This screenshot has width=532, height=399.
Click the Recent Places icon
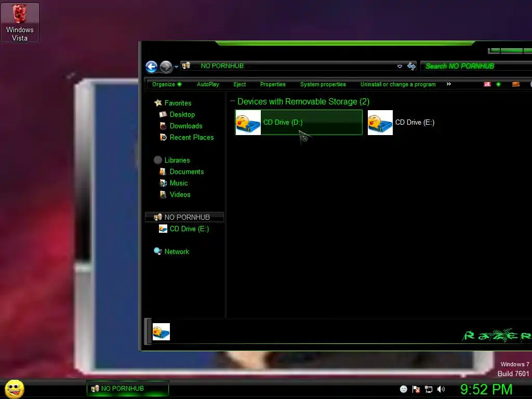(163, 137)
